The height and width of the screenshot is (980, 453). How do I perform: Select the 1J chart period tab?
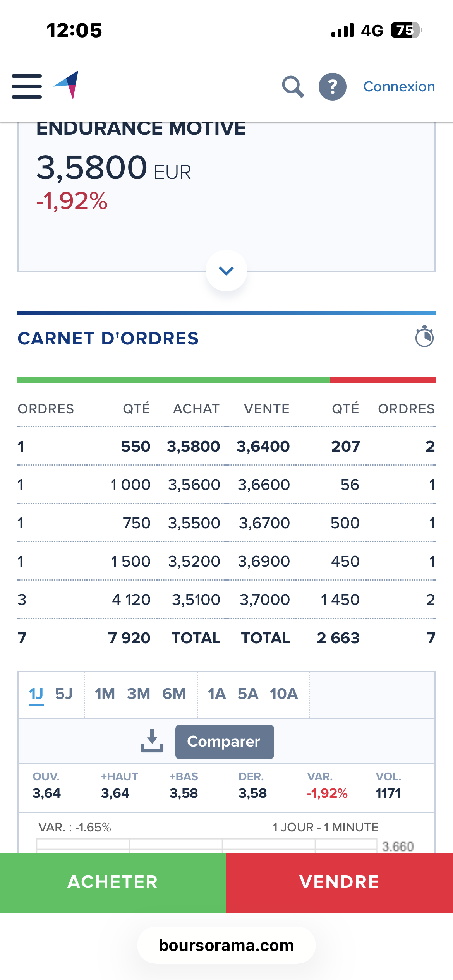tap(36, 694)
